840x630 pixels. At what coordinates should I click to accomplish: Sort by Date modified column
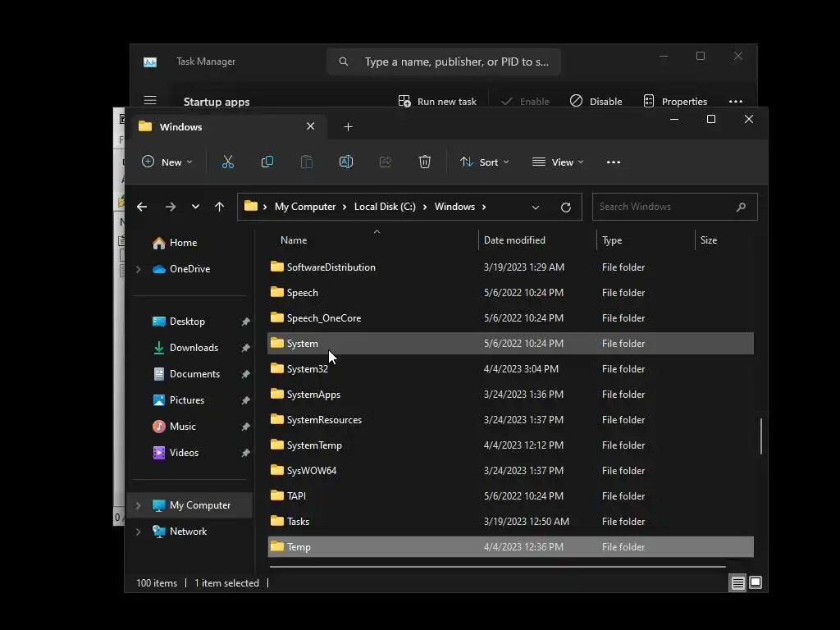pos(514,240)
